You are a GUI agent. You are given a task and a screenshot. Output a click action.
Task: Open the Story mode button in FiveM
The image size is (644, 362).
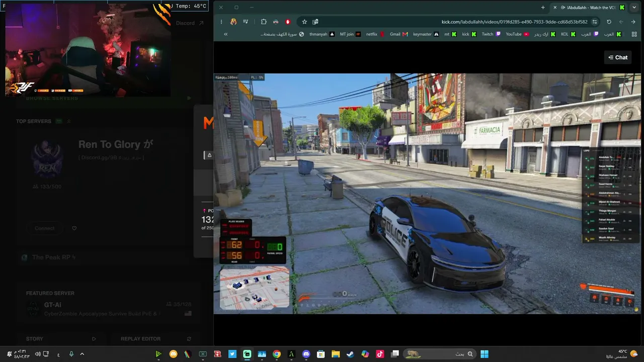pyautogui.click(x=61, y=339)
